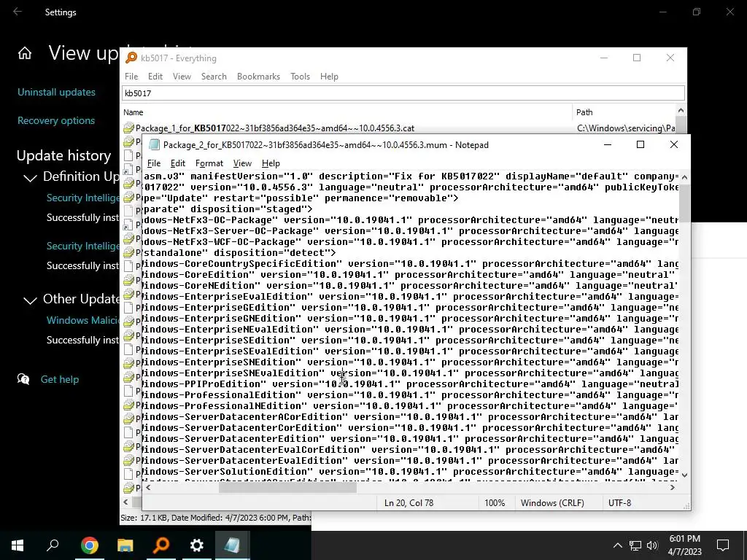
Task: Click the Windows-CoreEdition line in Notepad
Action: (410, 275)
